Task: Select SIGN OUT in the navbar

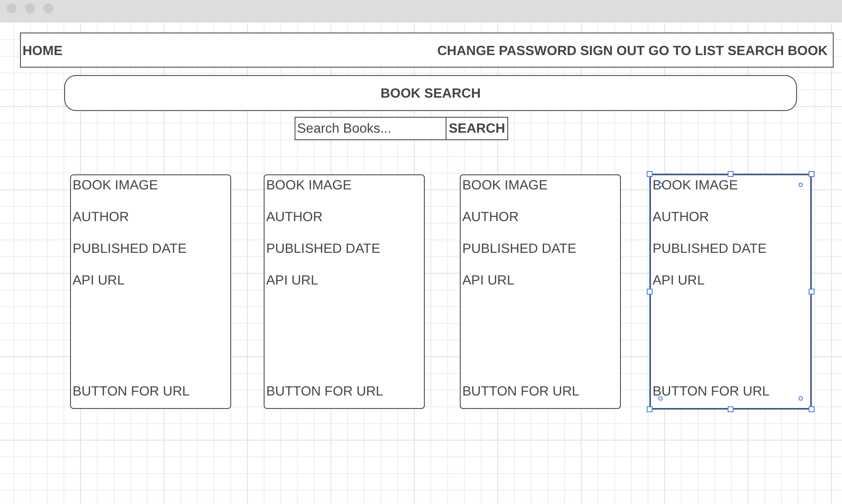Action: pos(612,50)
